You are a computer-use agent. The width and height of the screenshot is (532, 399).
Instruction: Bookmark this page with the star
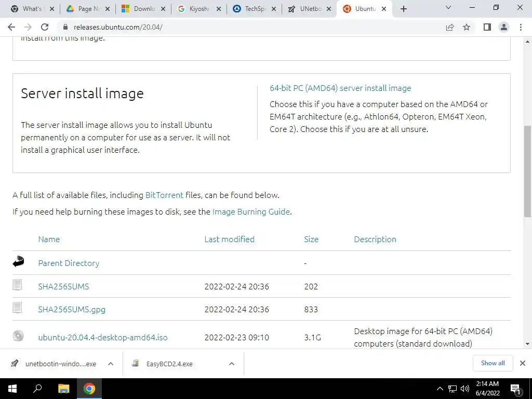[x=467, y=27]
